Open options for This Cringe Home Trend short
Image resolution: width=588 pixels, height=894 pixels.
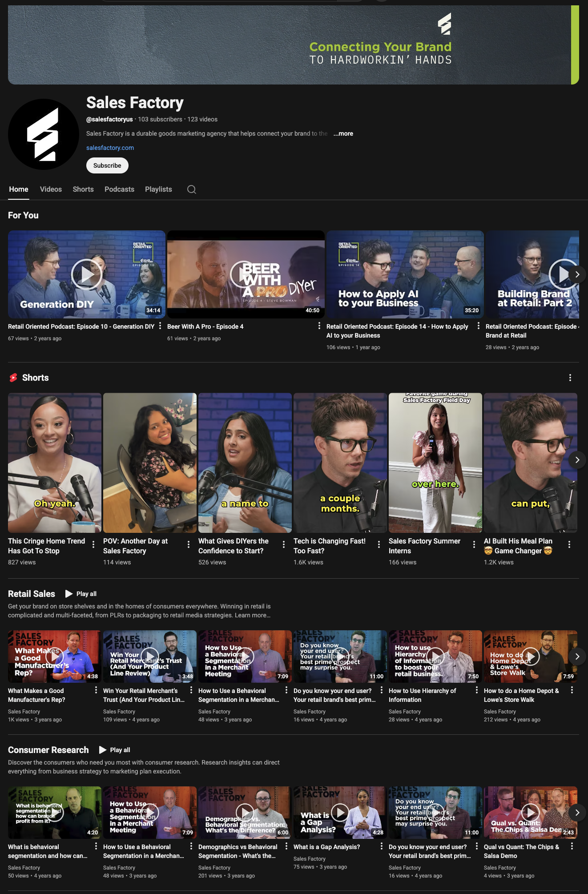(x=93, y=544)
